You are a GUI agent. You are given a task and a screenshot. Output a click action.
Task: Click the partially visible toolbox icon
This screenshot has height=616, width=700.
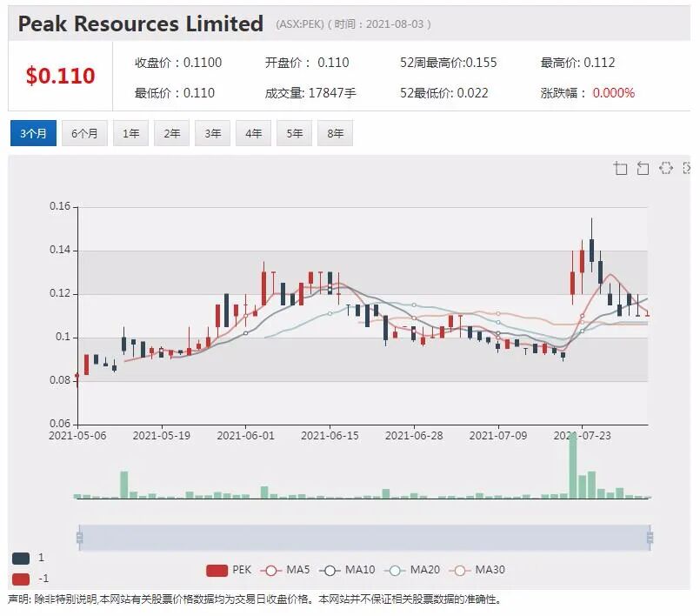(x=687, y=168)
